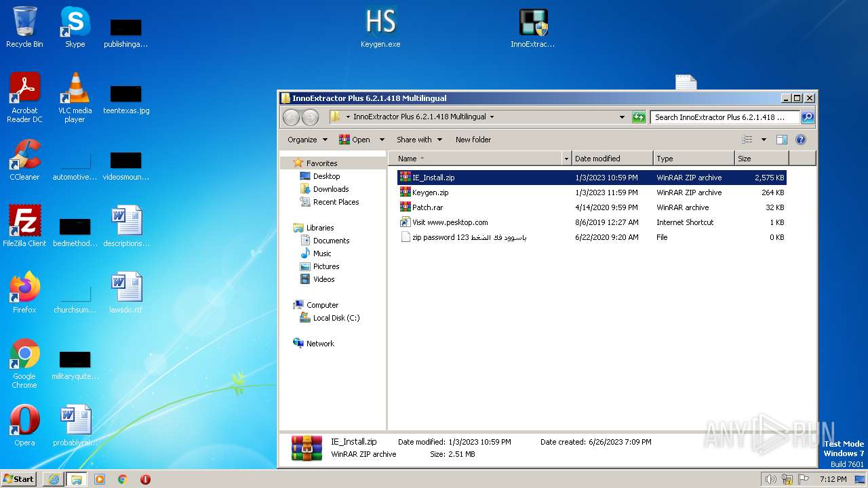Sort files by Date modified column
This screenshot has width=868, height=488.
pyautogui.click(x=612, y=159)
